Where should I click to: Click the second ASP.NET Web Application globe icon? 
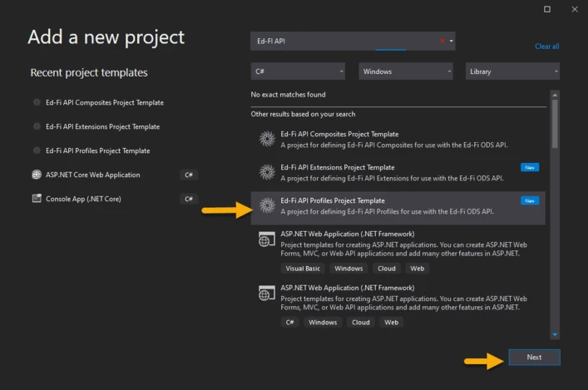tap(267, 293)
